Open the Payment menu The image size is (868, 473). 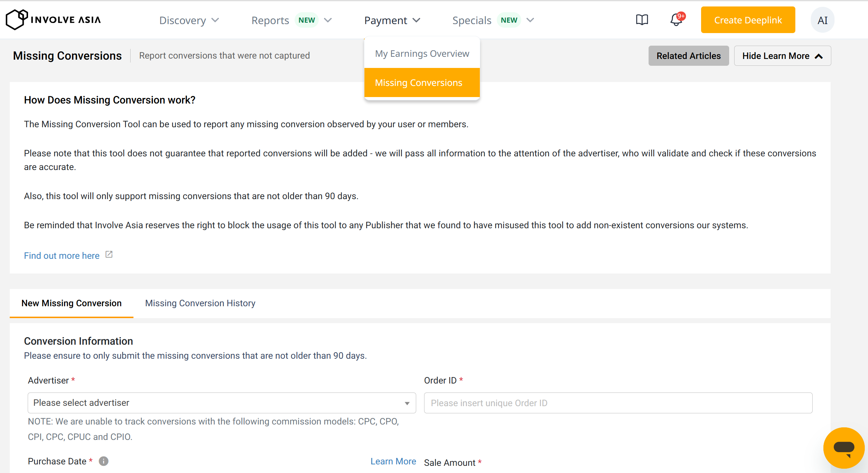click(x=392, y=20)
